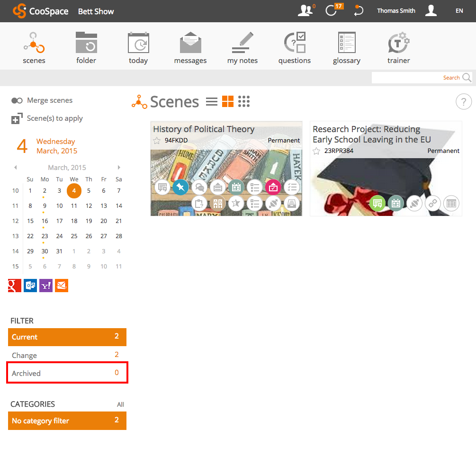Click the CooSpace logo
Image resolution: width=476 pixels, height=456 pixels.
[40, 11]
